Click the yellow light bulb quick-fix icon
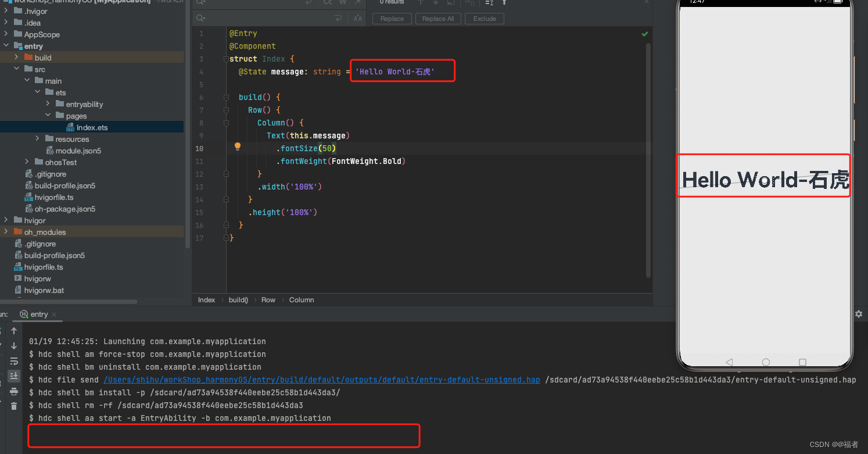 237,146
